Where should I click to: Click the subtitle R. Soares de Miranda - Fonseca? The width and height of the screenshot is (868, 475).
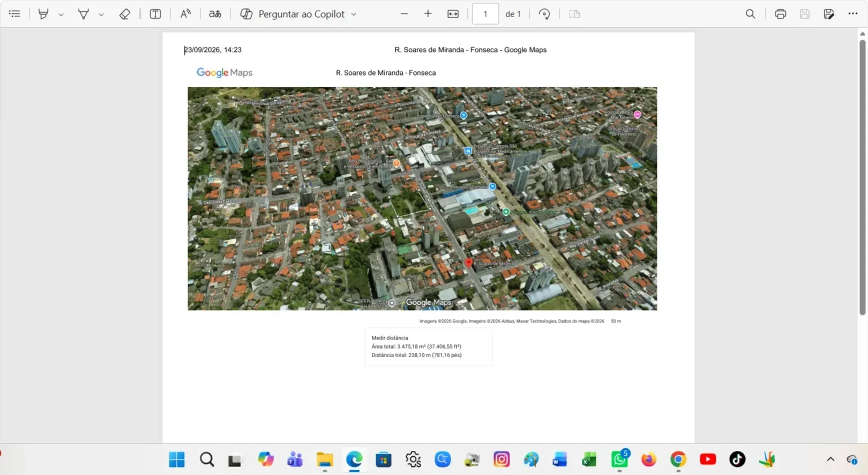coord(386,73)
